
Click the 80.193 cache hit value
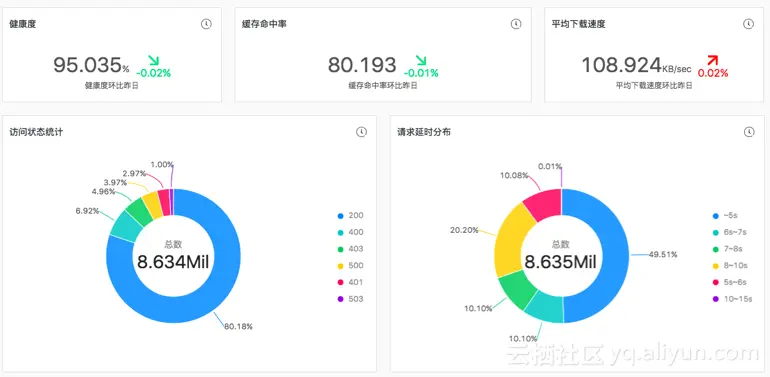pyautogui.click(x=362, y=65)
